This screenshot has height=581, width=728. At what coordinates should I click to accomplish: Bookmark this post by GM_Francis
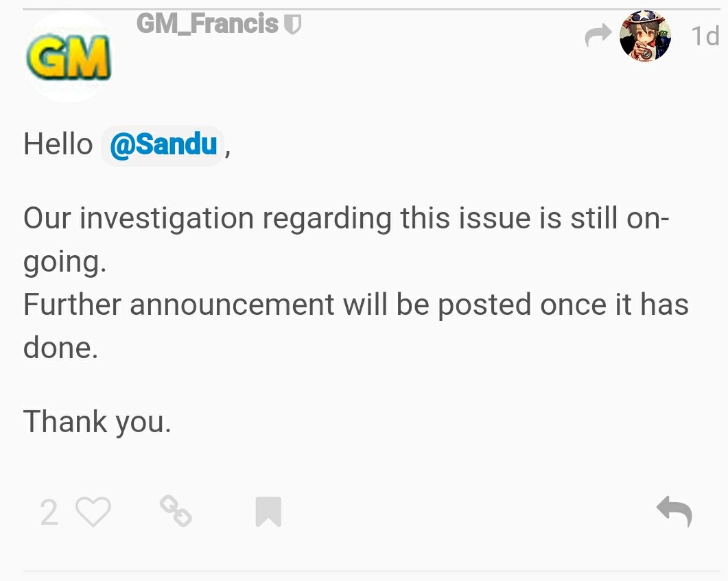268,512
